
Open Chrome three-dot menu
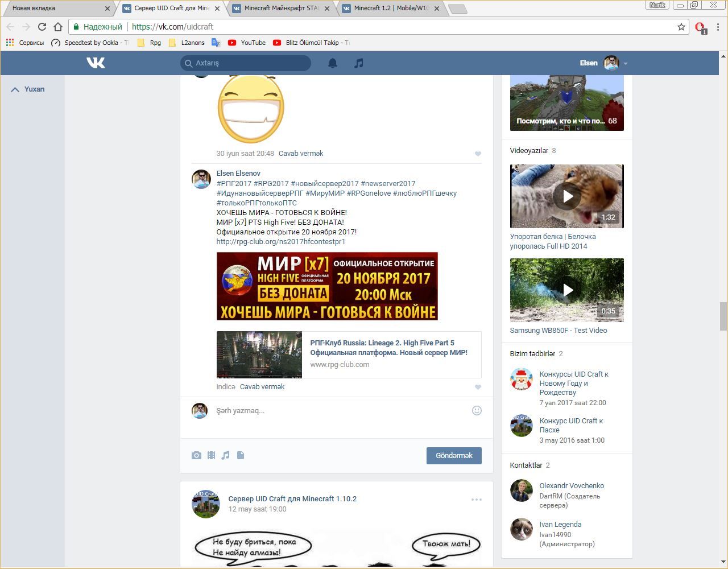click(718, 27)
